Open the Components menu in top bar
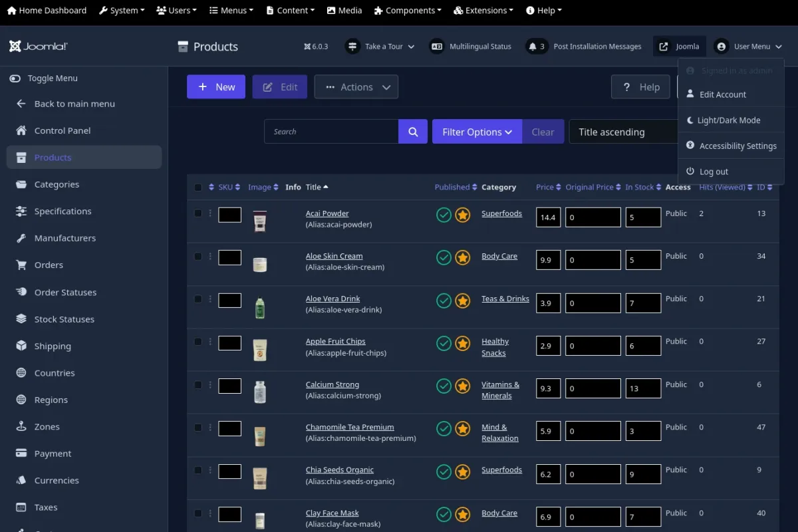 (x=408, y=11)
